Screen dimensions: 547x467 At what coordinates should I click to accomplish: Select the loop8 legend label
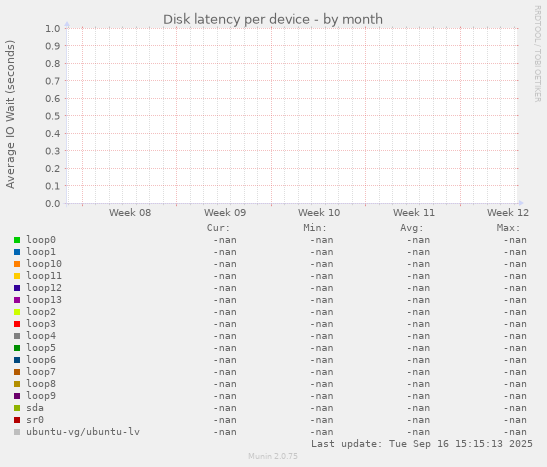pyautogui.click(x=41, y=384)
